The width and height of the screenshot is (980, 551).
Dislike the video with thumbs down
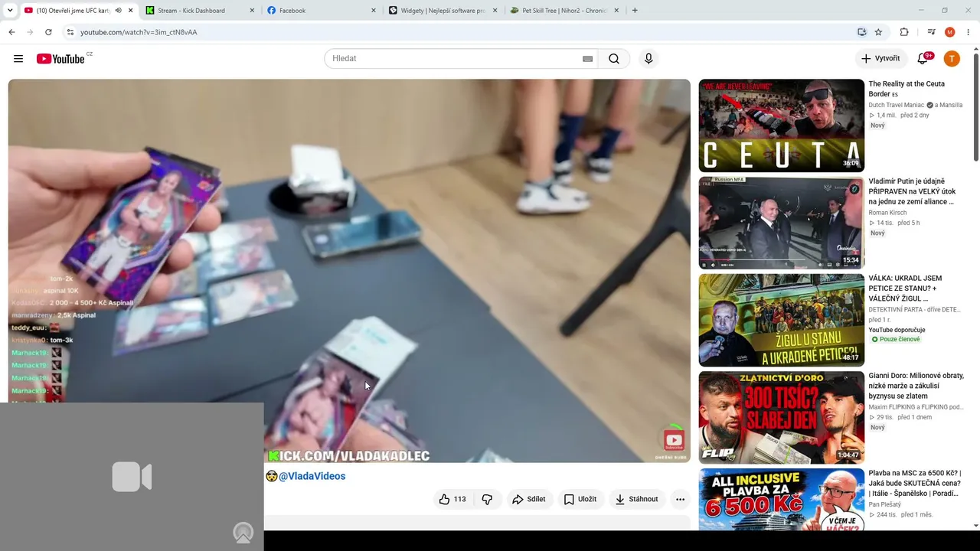coord(487,499)
